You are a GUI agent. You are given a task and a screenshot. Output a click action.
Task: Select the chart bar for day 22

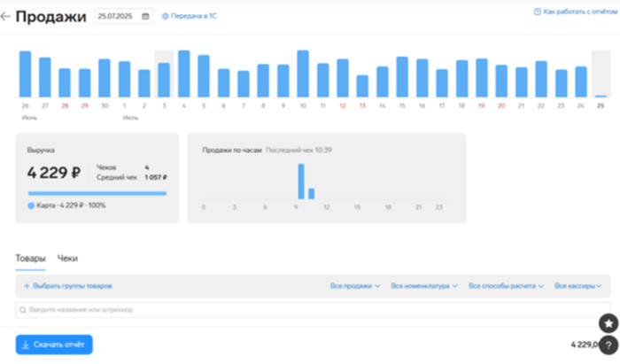[541, 79]
